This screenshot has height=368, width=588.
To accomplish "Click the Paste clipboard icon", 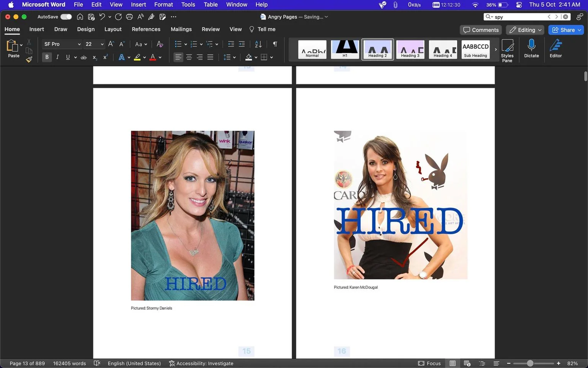I will click(12, 46).
